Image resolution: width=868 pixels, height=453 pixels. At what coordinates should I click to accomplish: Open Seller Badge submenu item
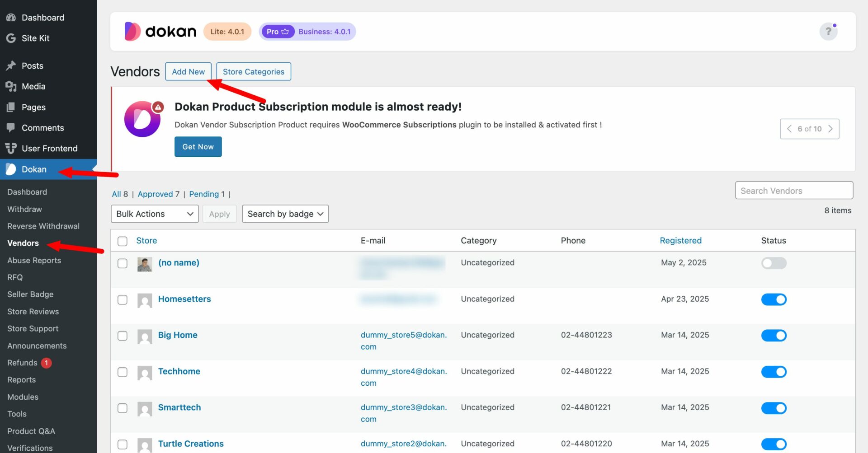(x=30, y=294)
